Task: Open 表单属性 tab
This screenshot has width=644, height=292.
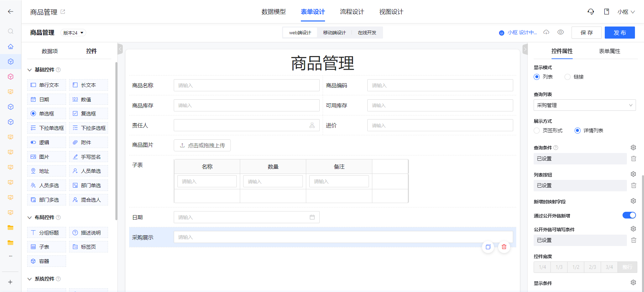Action: click(x=609, y=51)
